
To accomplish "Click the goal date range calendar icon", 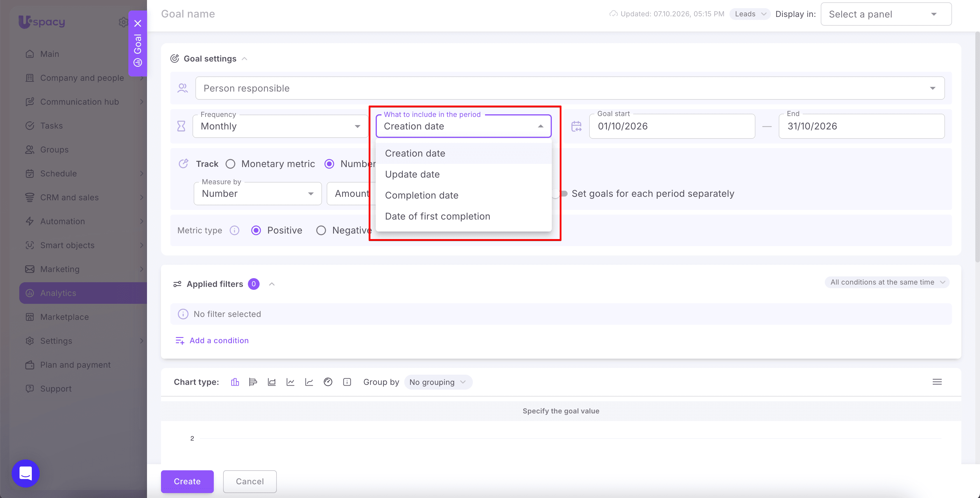I will click(x=576, y=126).
